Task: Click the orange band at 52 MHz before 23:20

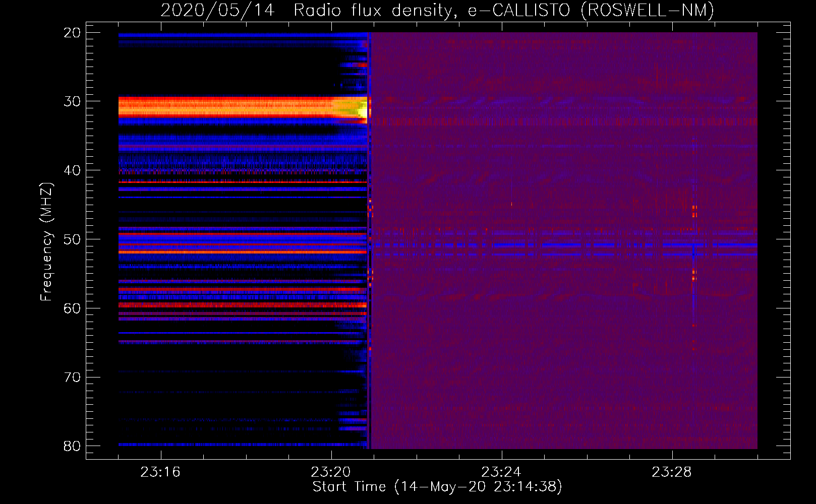Action: point(243,252)
